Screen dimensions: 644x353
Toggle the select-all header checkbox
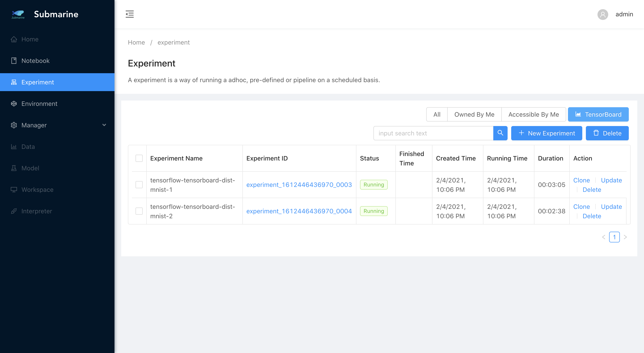click(x=139, y=158)
